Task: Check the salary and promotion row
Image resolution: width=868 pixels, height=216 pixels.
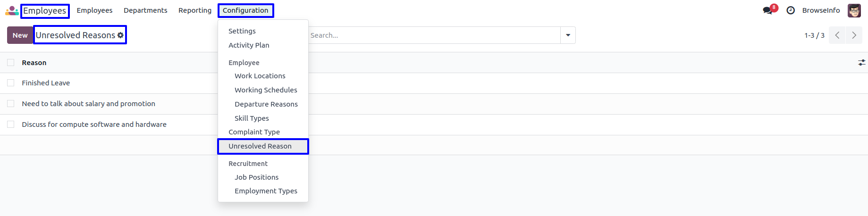Action: click(11, 104)
